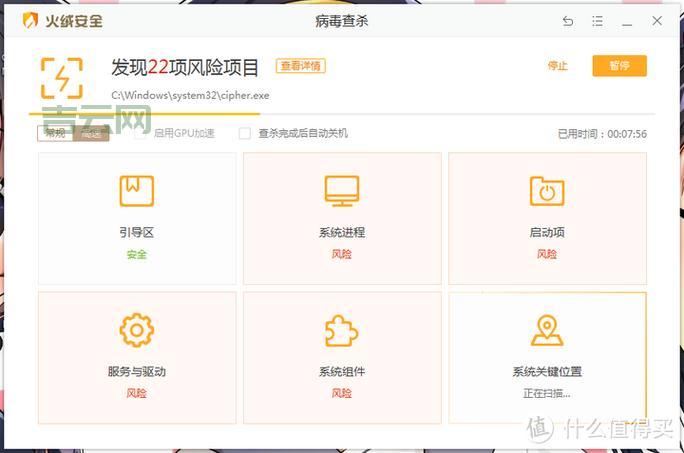Check 查杀完成后自动关机 option

pyautogui.click(x=245, y=133)
